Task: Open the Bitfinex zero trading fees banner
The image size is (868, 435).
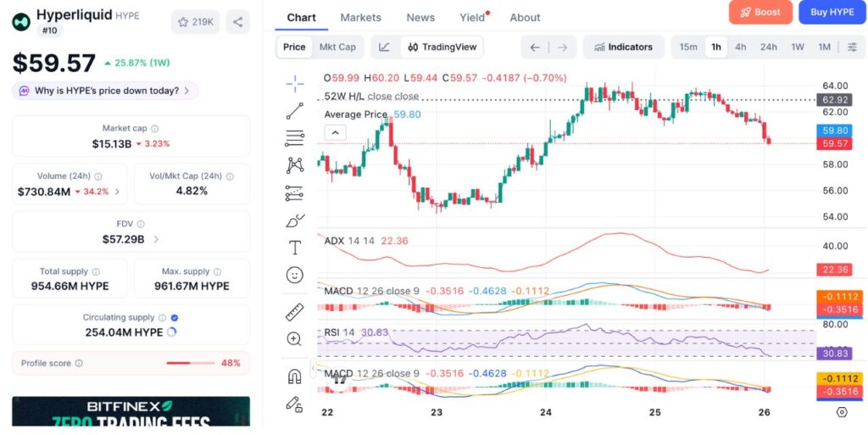Action: (x=131, y=411)
